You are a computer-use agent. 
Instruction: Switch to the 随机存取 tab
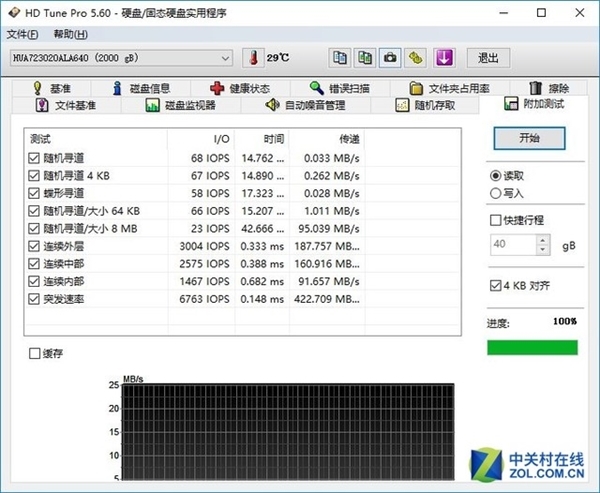click(425, 105)
